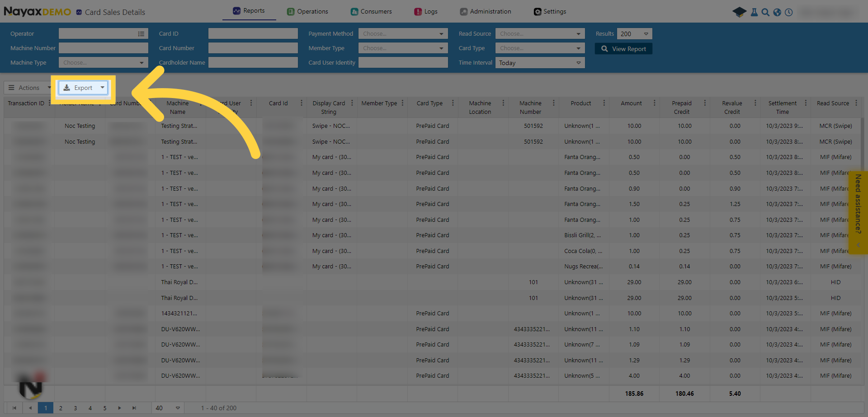Open Card Type column options menu
This screenshot has height=417, width=868.
(453, 103)
